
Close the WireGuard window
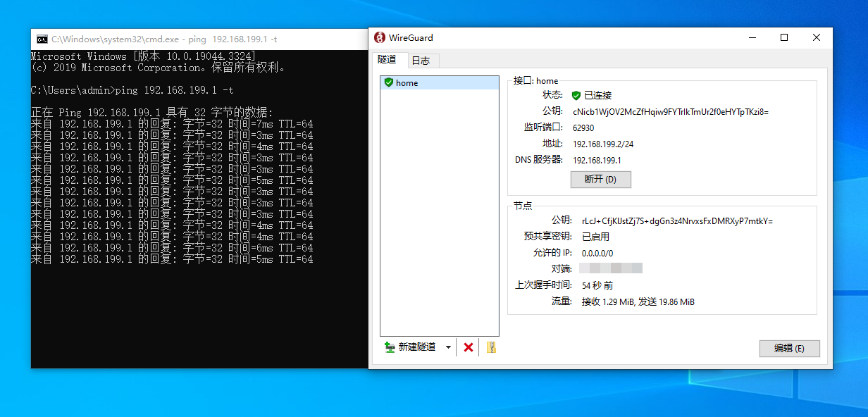click(x=817, y=38)
